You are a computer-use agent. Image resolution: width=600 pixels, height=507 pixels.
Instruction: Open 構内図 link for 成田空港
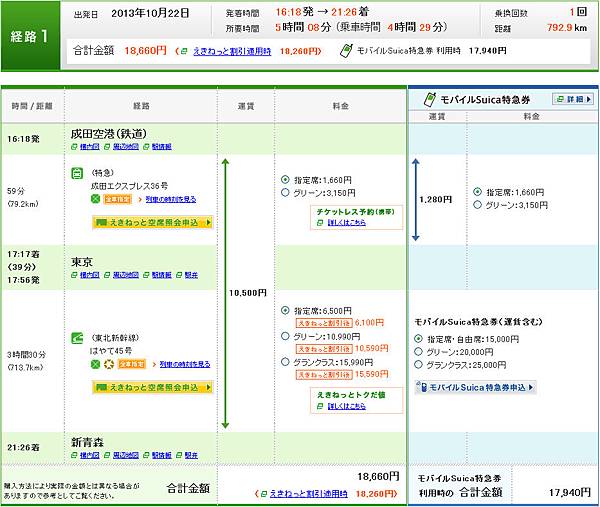point(90,147)
